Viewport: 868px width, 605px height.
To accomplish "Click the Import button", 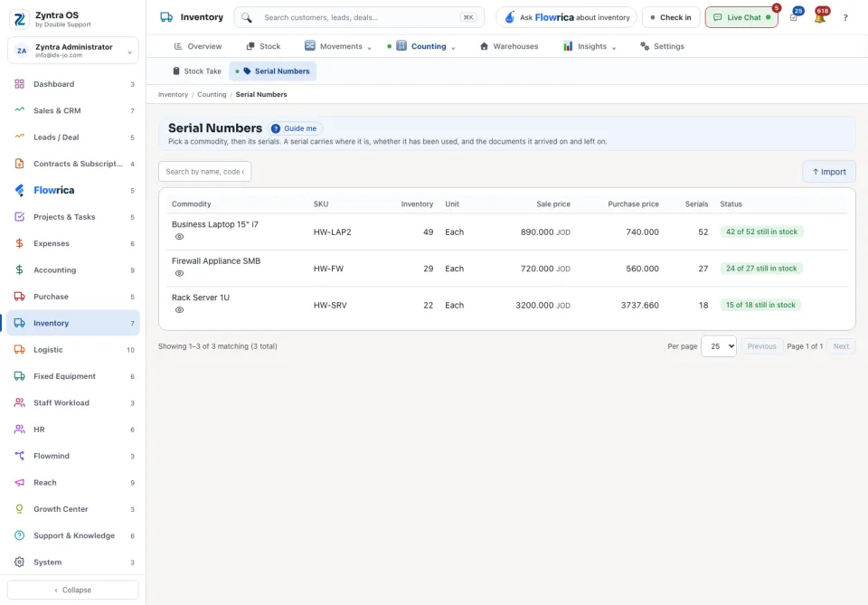I will pos(829,172).
